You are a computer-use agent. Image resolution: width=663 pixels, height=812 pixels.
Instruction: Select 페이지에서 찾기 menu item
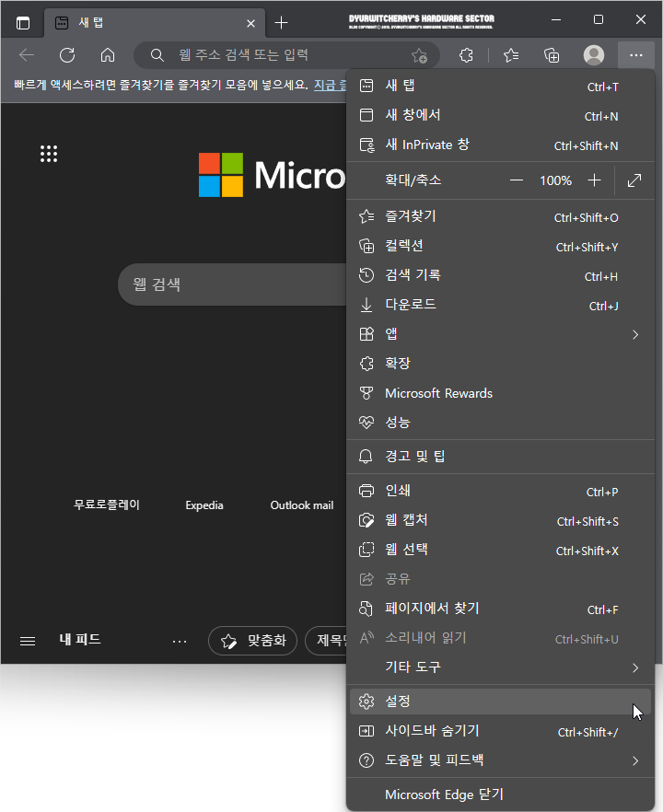[x=500, y=609]
